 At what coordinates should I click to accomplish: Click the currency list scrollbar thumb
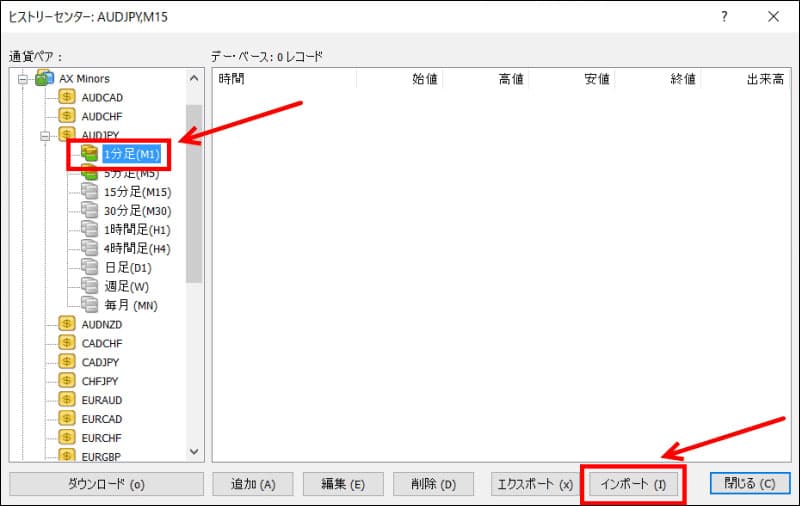[x=194, y=194]
